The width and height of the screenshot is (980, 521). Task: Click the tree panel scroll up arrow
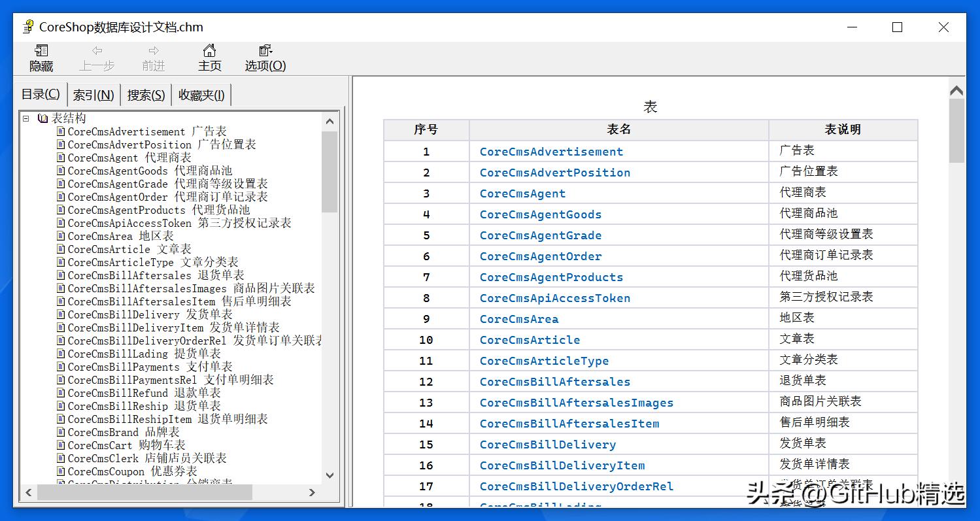coord(329,121)
